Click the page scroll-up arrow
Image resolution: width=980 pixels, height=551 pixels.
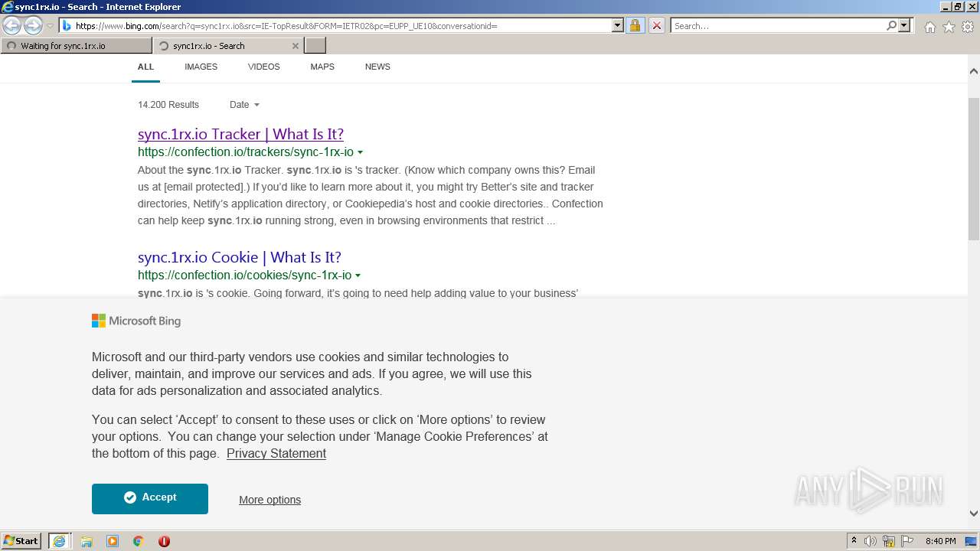973,71
